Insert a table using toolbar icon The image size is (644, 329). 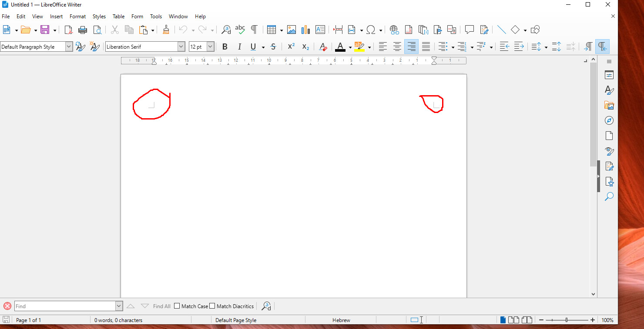tap(272, 30)
